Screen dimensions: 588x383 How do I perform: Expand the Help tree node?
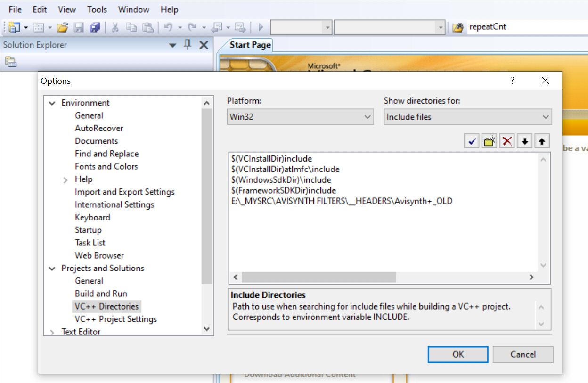[65, 179]
